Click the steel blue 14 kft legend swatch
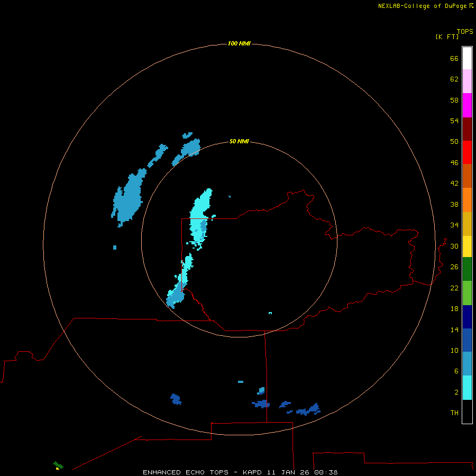This screenshot has height=476, width=476. pos(467,364)
